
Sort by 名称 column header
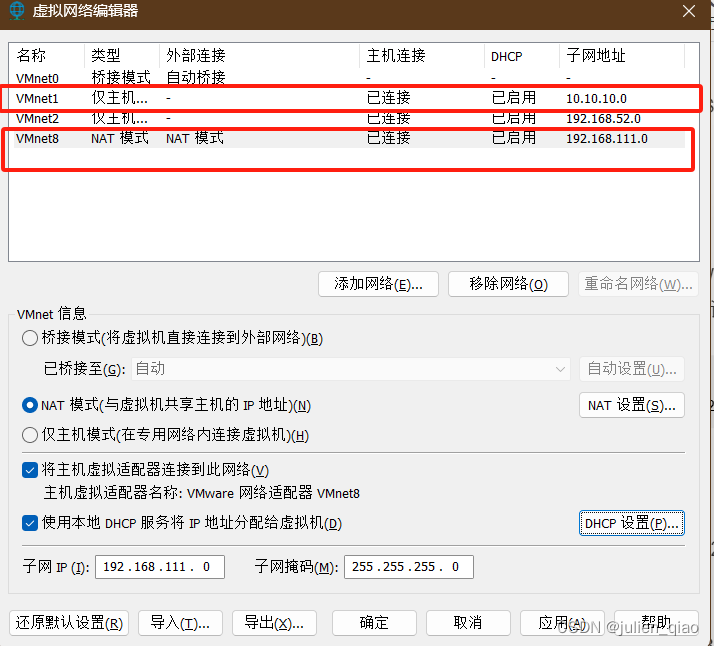point(47,56)
